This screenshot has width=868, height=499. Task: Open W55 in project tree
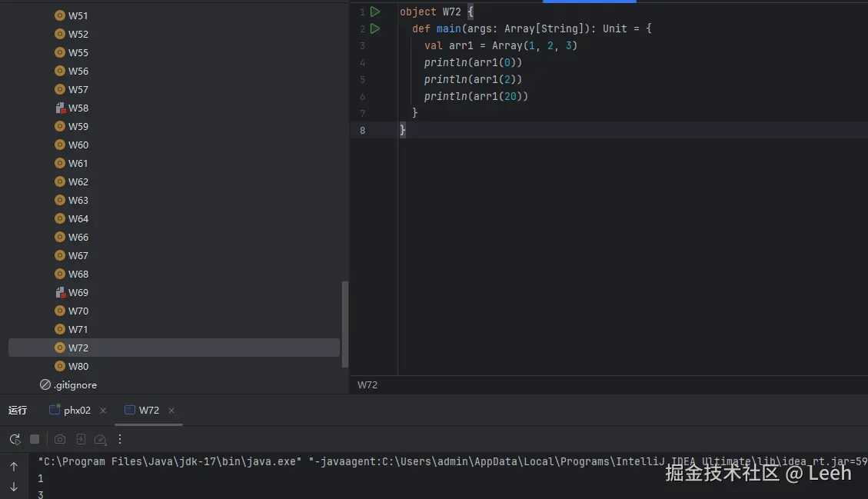78,52
